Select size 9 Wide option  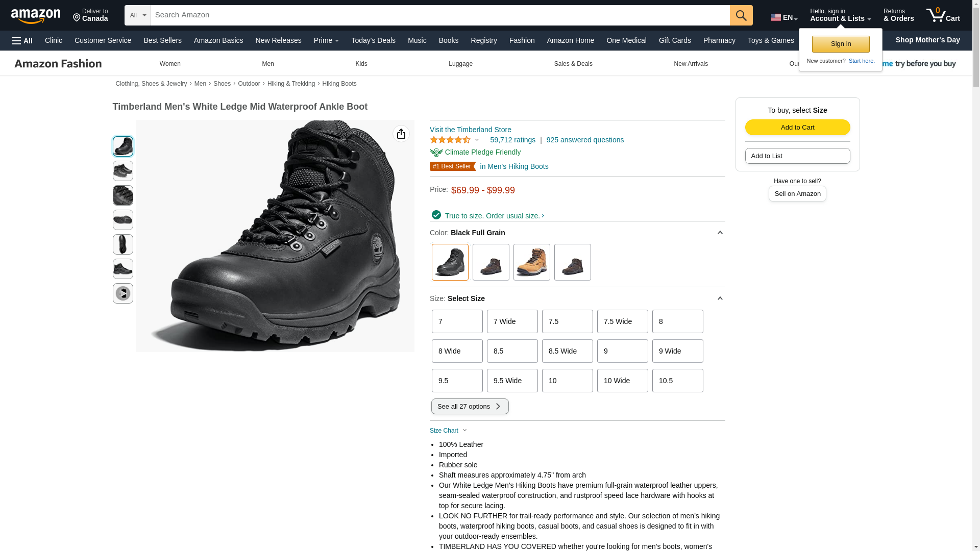click(678, 351)
